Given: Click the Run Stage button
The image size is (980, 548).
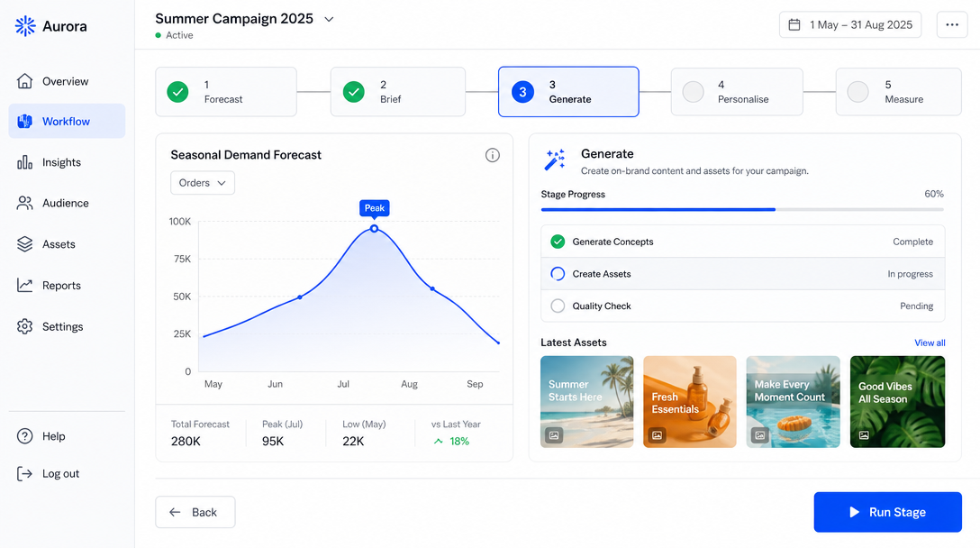Looking at the screenshot, I should pyautogui.click(x=887, y=512).
